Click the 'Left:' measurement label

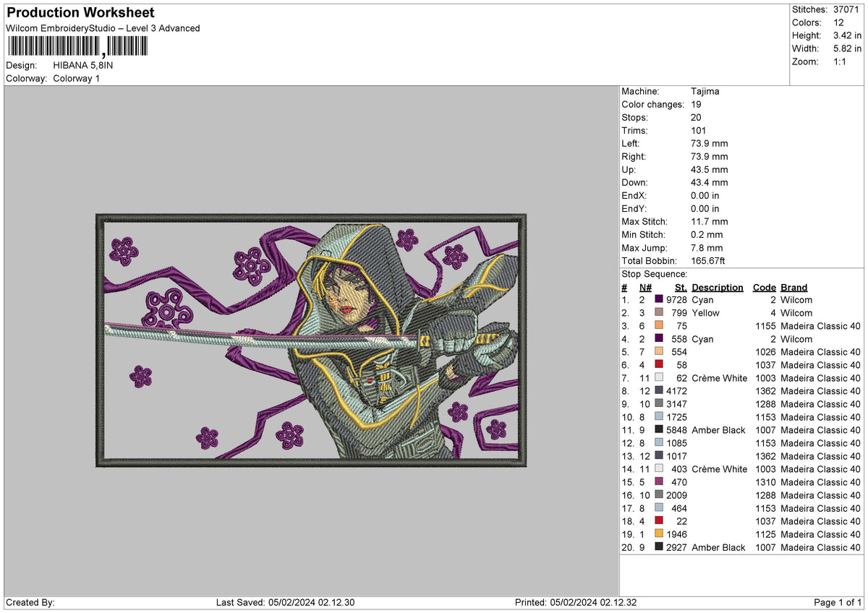click(x=631, y=143)
